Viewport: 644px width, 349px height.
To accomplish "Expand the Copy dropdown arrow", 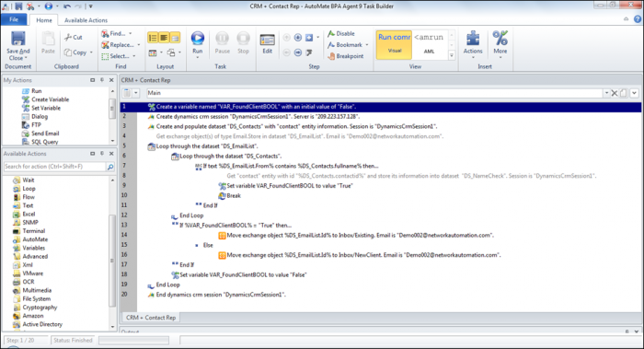I will point(91,52).
